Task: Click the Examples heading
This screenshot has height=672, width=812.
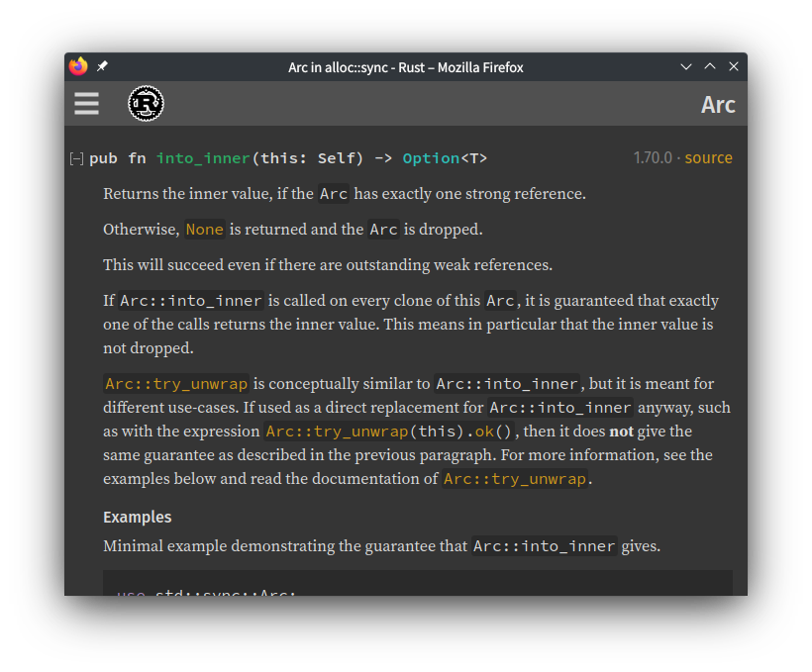Action: pyautogui.click(x=138, y=518)
